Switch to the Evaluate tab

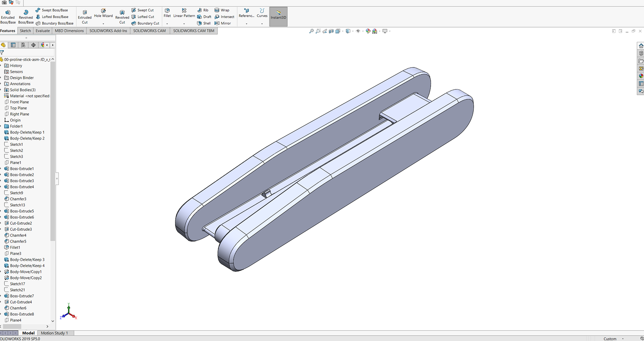tap(43, 31)
